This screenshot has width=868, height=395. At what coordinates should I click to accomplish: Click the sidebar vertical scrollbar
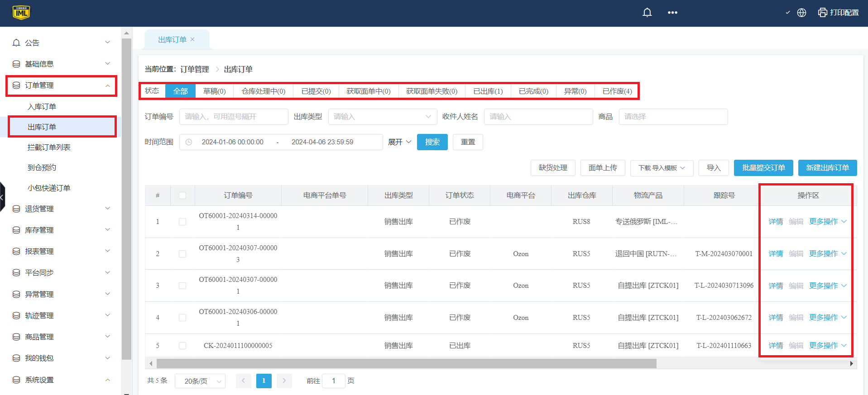tap(126, 199)
